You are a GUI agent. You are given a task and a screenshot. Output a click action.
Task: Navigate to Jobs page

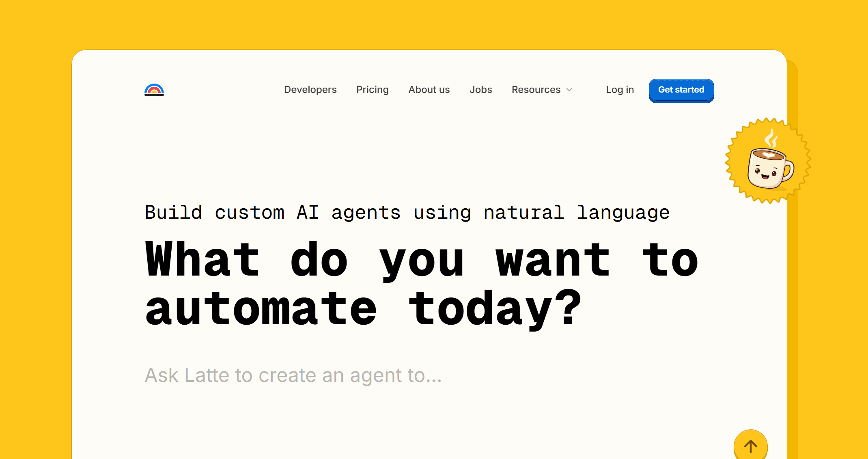coord(480,90)
